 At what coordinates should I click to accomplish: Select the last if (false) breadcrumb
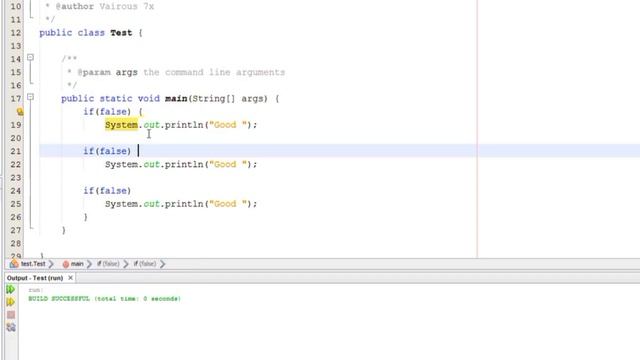point(144,264)
